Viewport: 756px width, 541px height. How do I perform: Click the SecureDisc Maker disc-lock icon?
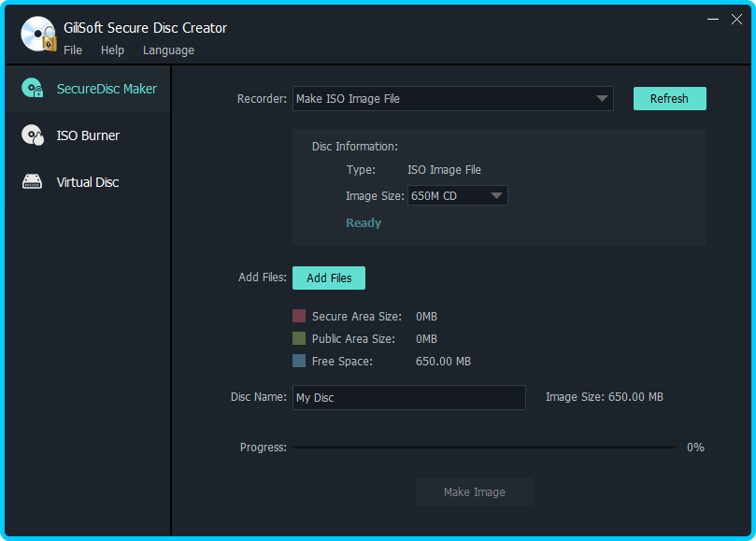(x=33, y=88)
